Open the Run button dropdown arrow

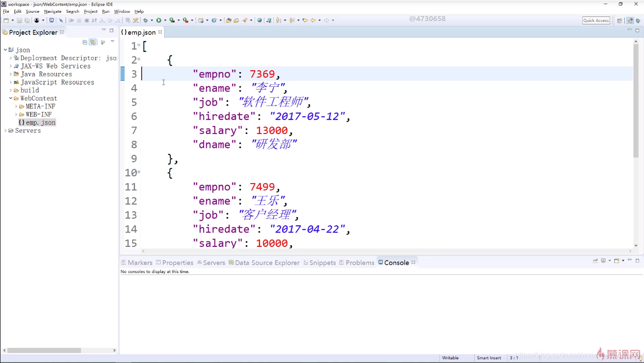pyautogui.click(x=165, y=20)
